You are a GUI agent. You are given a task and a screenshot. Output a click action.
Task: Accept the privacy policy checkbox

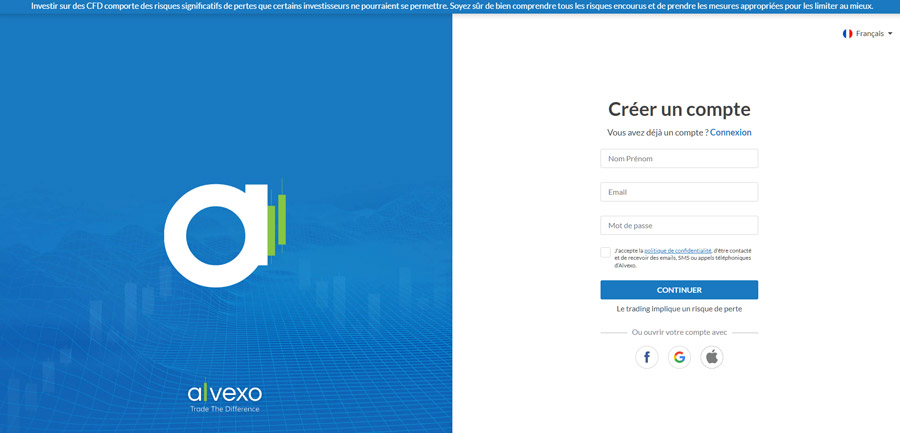point(606,252)
